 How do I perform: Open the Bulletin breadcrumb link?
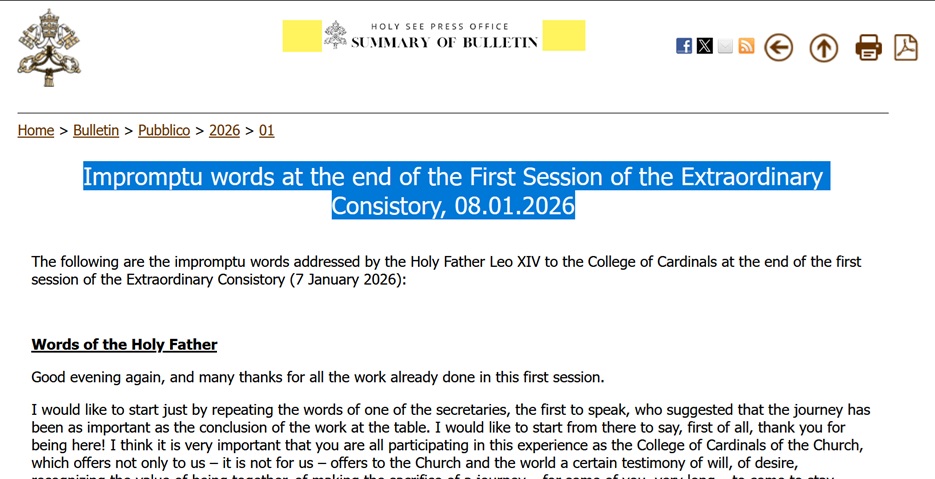click(96, 130)
